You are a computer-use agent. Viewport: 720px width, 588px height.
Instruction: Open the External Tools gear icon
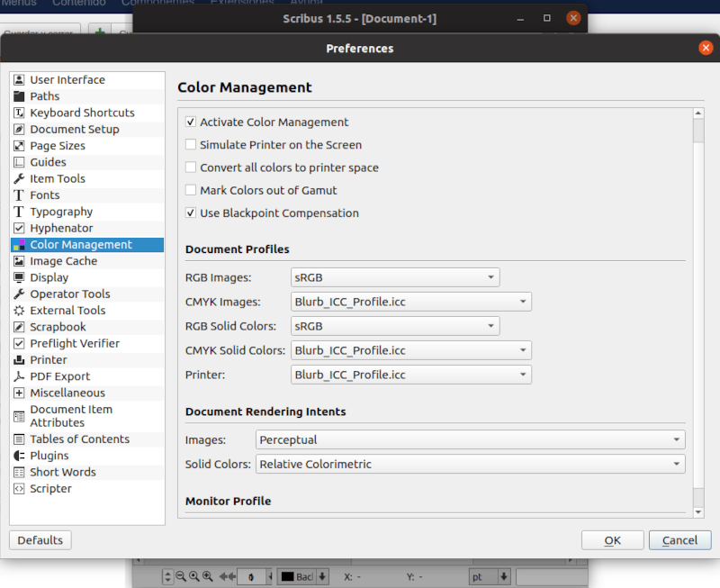tap(19, 311)
